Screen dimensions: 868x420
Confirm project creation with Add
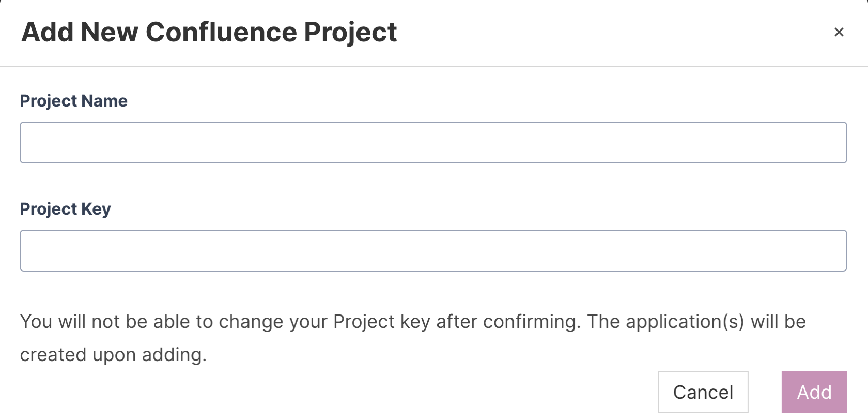814,392
